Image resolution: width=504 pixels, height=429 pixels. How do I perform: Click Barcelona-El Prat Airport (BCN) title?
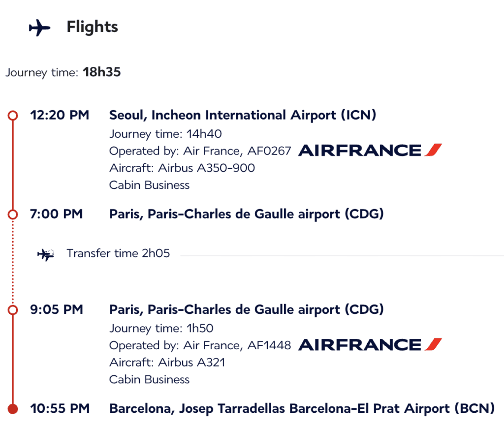[302, 409]
